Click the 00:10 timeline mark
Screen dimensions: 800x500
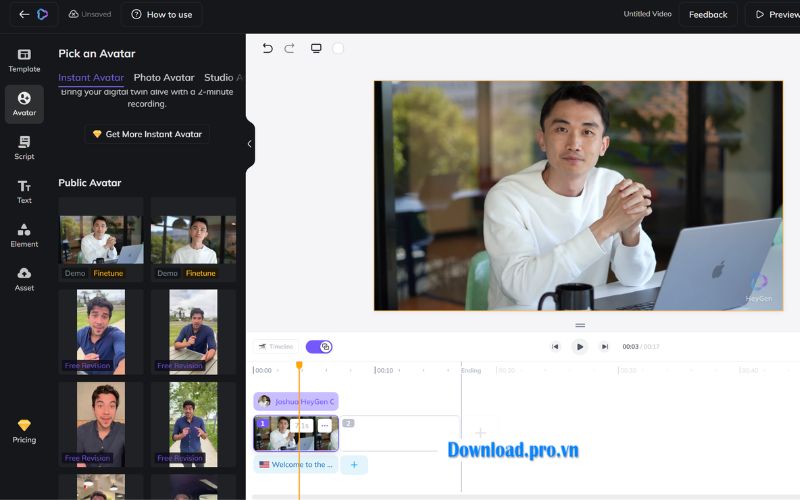click(384, 370)
